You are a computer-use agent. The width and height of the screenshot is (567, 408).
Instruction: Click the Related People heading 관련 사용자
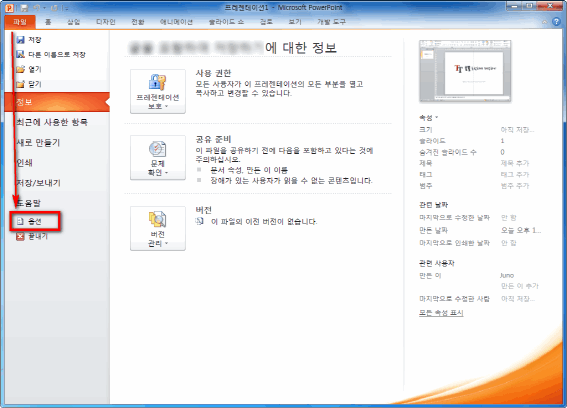point(436,263)
